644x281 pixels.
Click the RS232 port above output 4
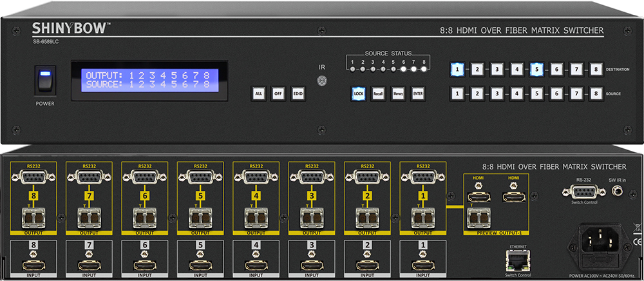pyautogui.click(x=256, y=177)
